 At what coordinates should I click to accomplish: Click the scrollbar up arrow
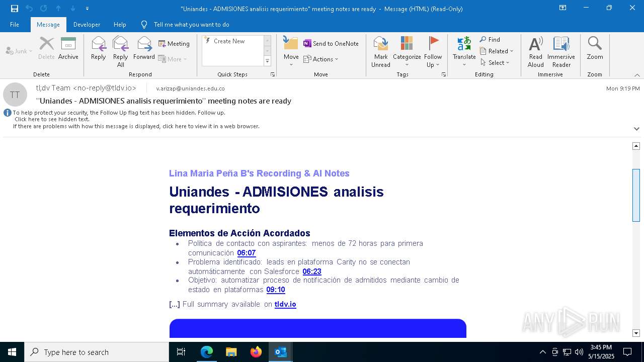pyautogui.click(x=636, y=146)
